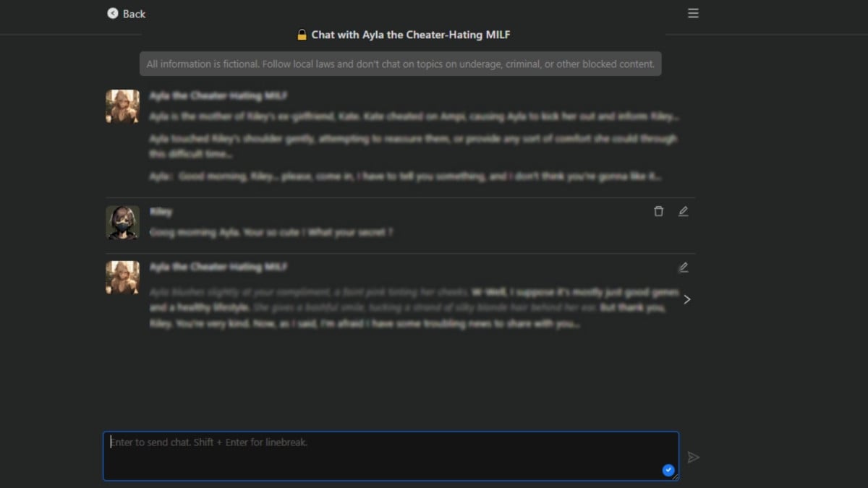Click Riley's blurred message text

(x=271, y=232)
